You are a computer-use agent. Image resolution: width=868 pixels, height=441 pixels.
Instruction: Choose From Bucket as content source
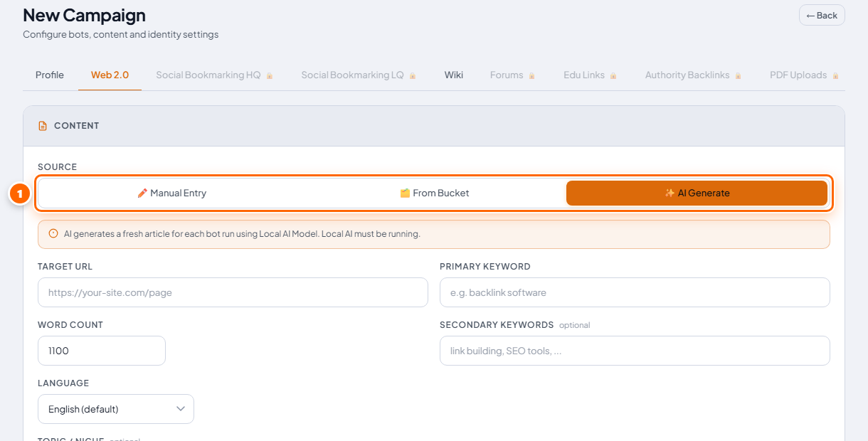435,193
